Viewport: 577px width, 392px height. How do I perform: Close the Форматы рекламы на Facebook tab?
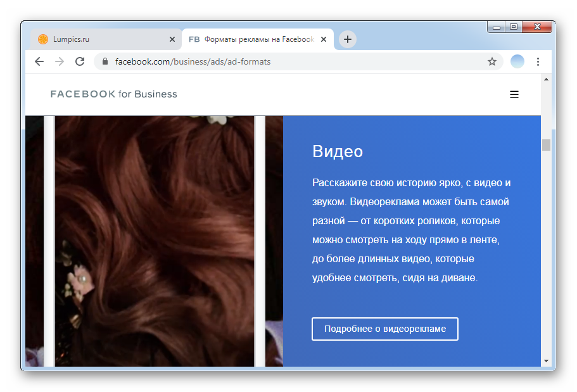tap(324, 39)
